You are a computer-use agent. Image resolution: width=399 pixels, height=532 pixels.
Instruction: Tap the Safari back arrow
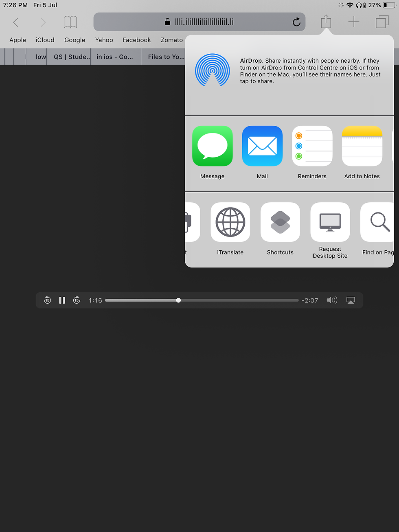(16, 22)
